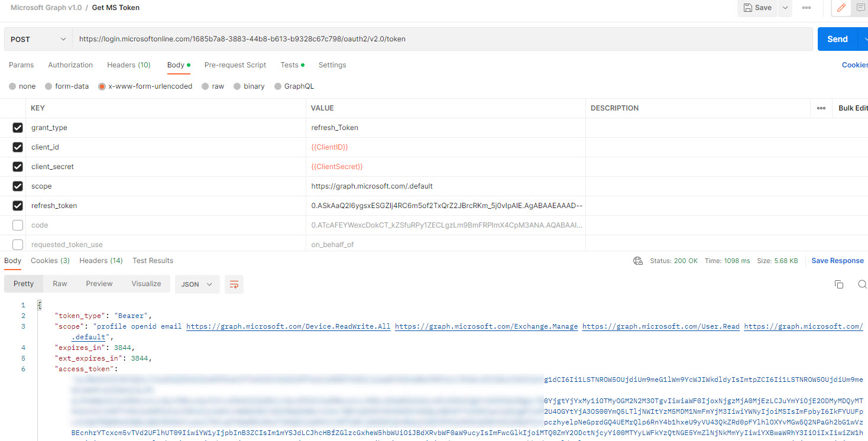The image size is (868, 441).
Task: Uncheck the grant_type row checkbox
Action: pos(18,128)
